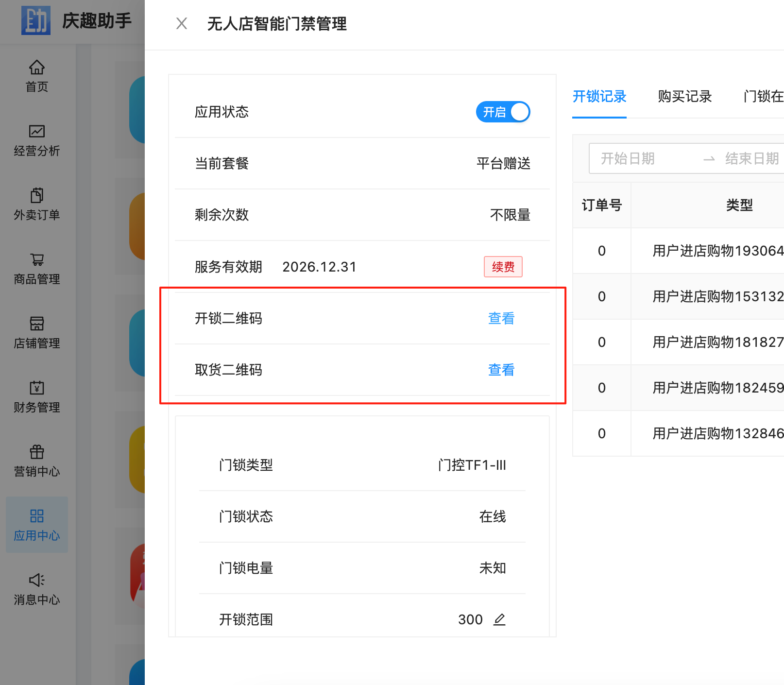
Task: Click the 结束日期 end date field
Action: pyautogui.click(x=751, y=158)
